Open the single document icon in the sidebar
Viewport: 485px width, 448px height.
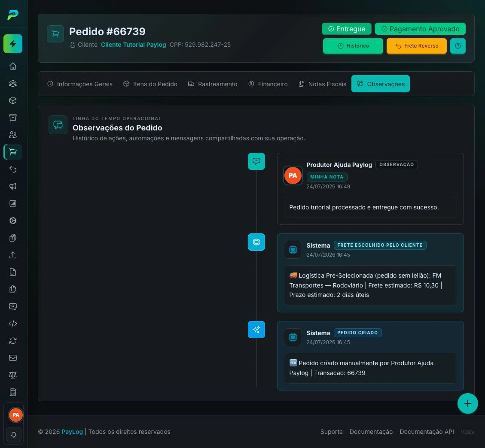[x=13, y=272]
